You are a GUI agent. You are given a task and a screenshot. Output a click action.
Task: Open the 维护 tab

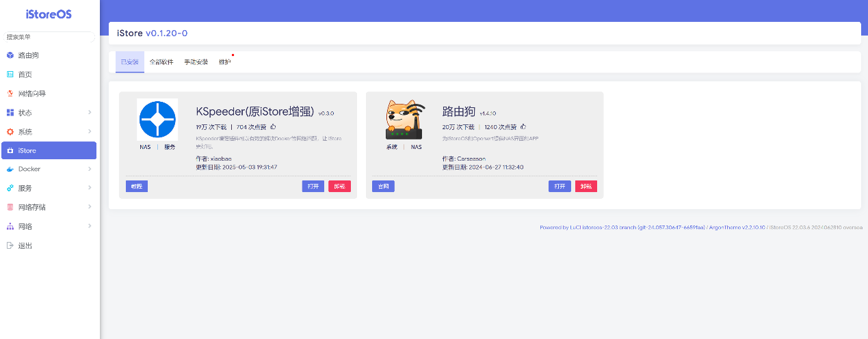tap(224, 62)
